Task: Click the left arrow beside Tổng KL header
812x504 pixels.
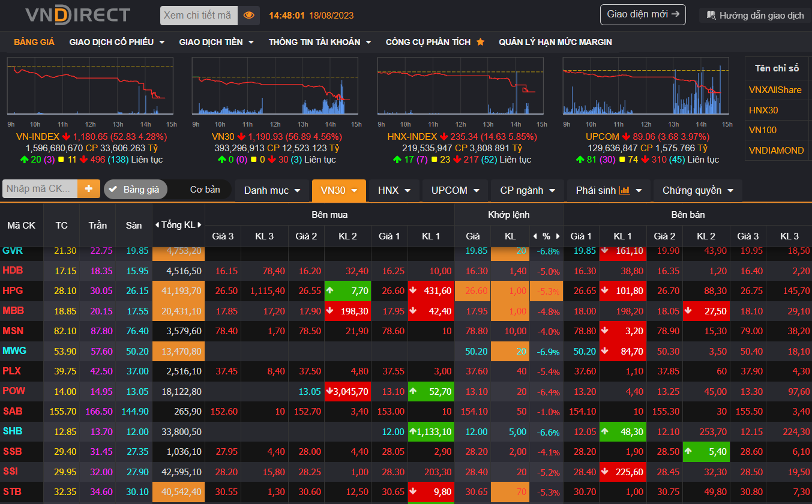Action: (157, 225)
